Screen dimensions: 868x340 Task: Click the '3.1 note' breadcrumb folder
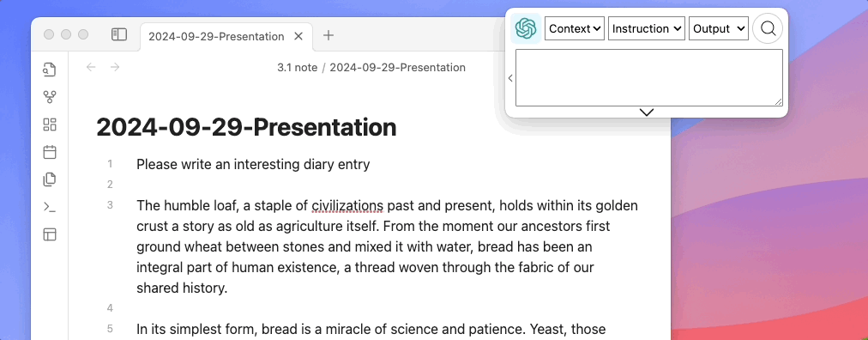298,68
